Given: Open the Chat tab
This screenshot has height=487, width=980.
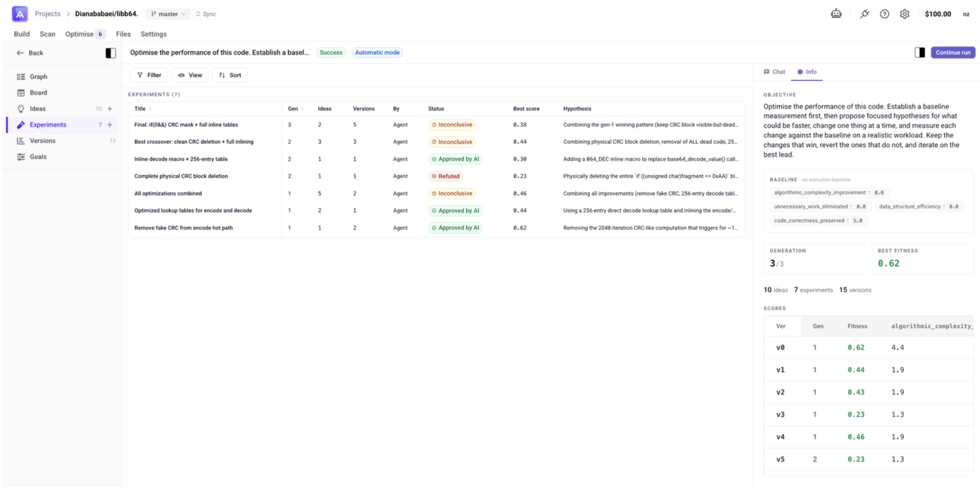Looking at the screenshot, I should click(x=774, y=72).
